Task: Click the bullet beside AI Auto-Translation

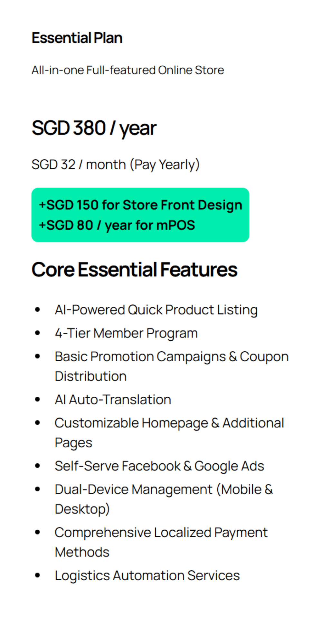Action: (x=38, y=400)
